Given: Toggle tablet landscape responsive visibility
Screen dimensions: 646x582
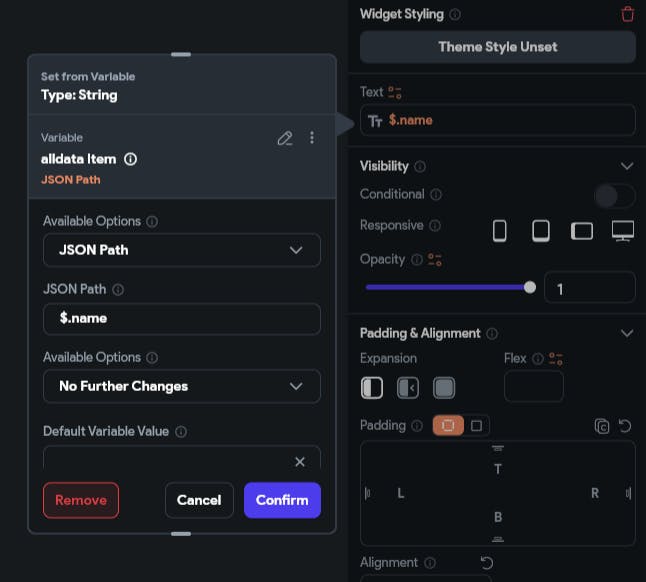Looking at the screenshot, I should click(x=582, y=231).
